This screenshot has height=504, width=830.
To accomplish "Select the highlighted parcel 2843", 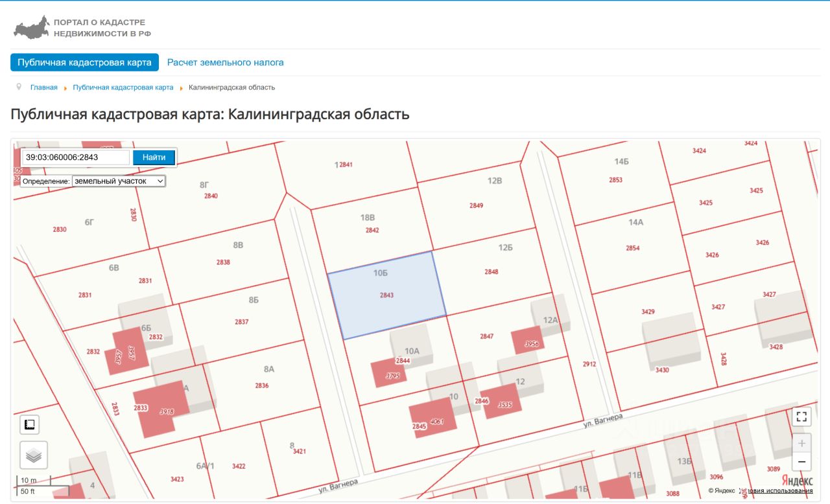I will [387, 295].
